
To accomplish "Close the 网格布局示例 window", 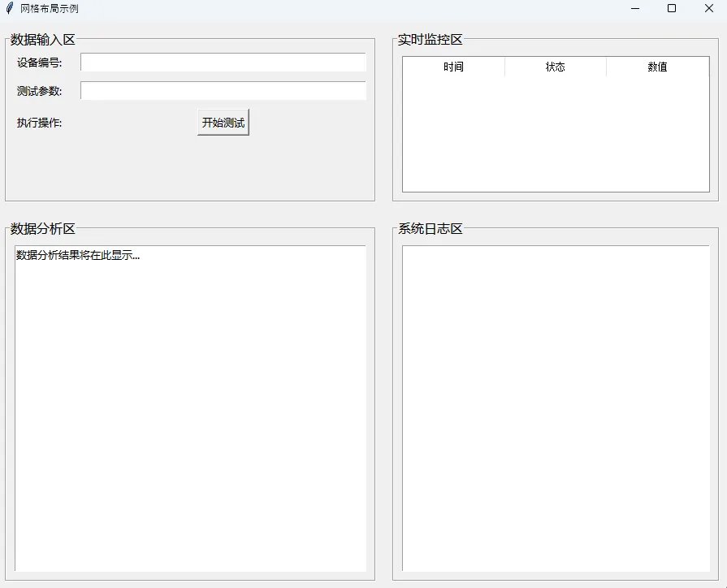I will 708,8.
